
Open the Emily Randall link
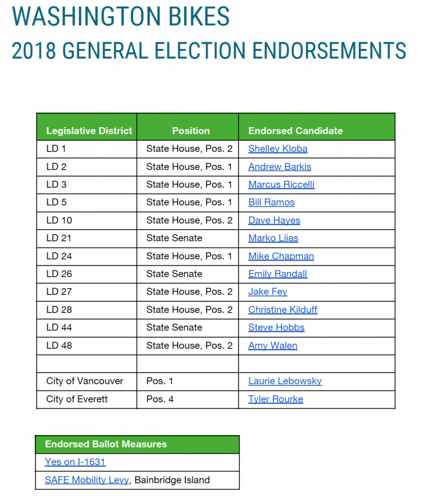tap(277, 274)
